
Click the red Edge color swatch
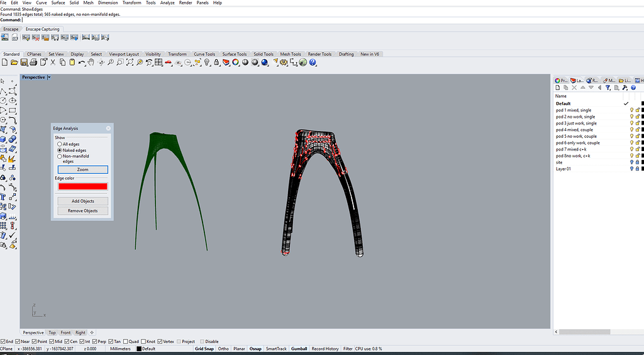click(82, 186)
